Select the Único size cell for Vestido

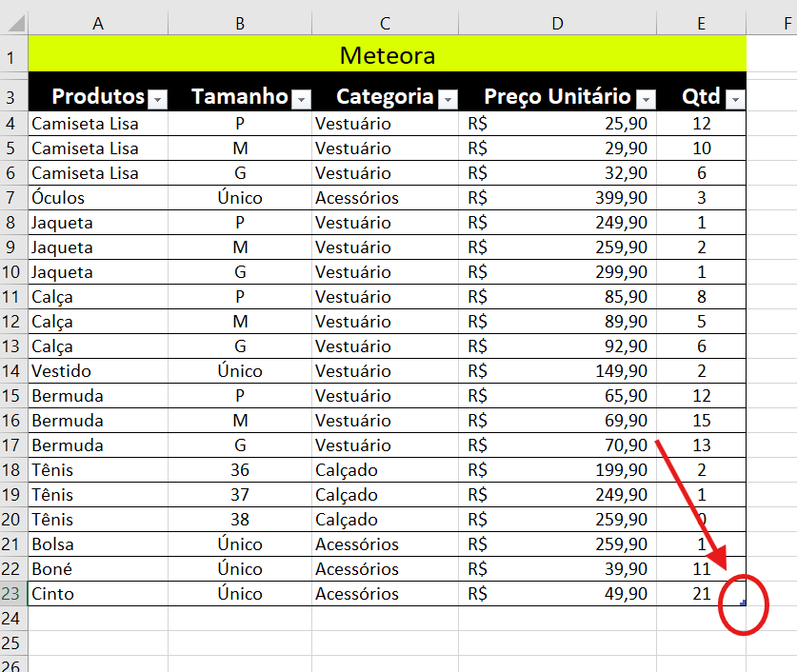pyautogui.click(x=240, y=371)
